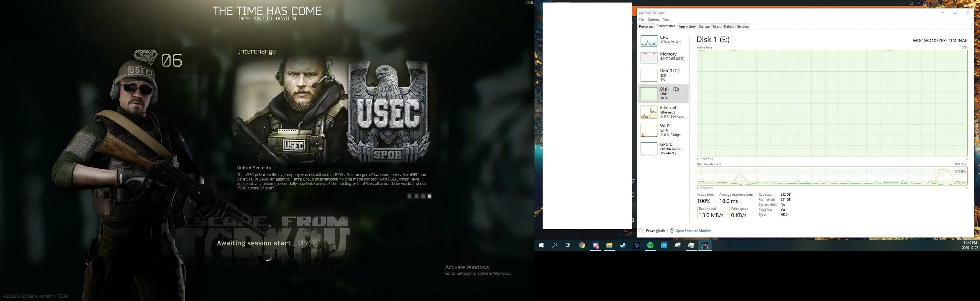This screenshot has height=301, width=980.
Task: Click the Interchange location label in Tarkov
Action: pyautogui.click(x=256, y=51)
